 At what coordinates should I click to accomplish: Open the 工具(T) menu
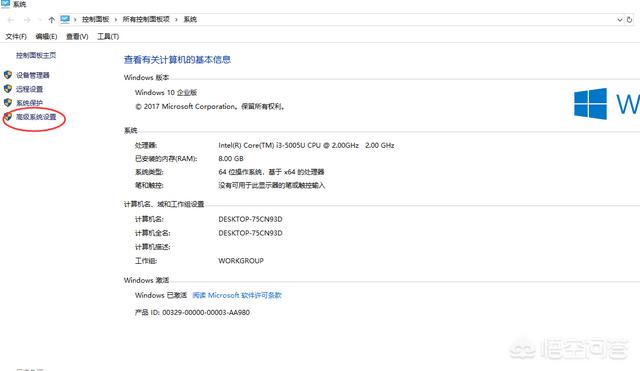[108, 37]
